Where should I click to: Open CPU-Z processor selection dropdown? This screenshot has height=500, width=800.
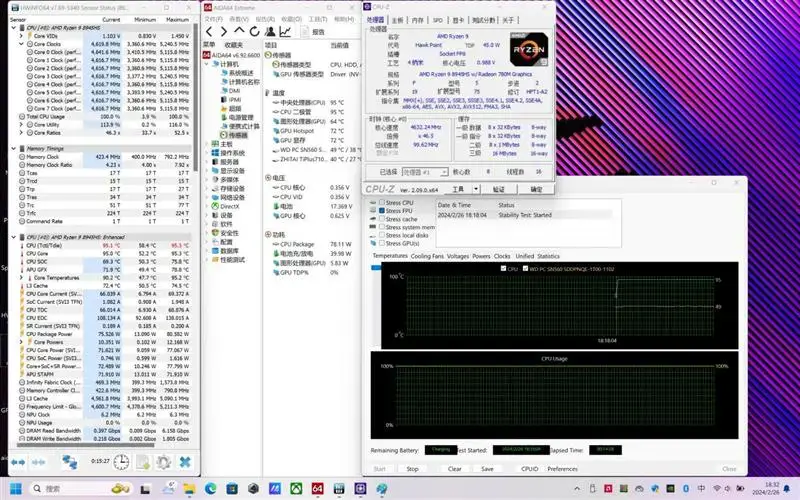(x=444, y=172)
